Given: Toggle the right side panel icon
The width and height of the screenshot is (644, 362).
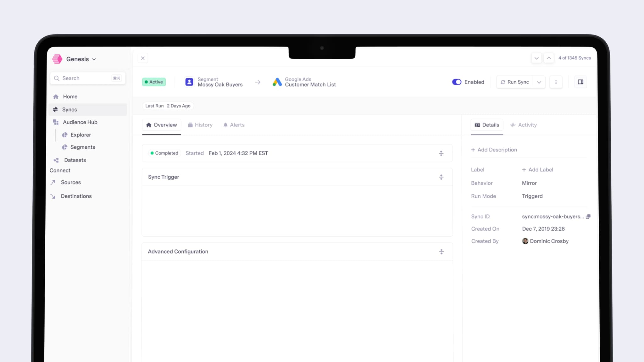Looking at the screenshot, I should click(x=580, y=82).
